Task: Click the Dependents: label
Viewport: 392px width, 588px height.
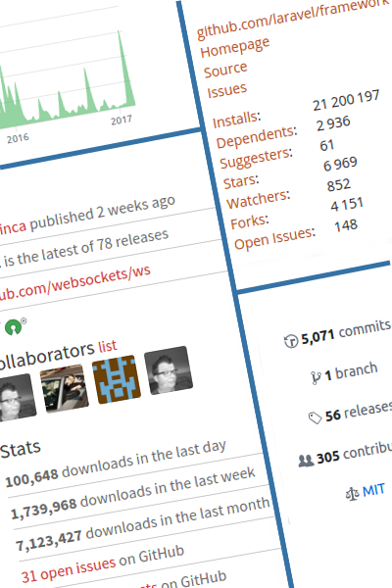Action: (257, 137)
